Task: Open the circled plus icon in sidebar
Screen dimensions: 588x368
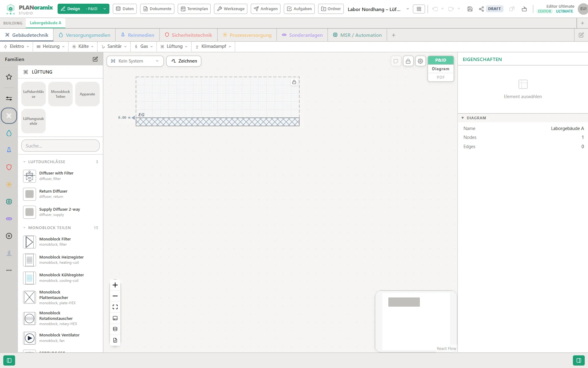Action: pos(9,236)
